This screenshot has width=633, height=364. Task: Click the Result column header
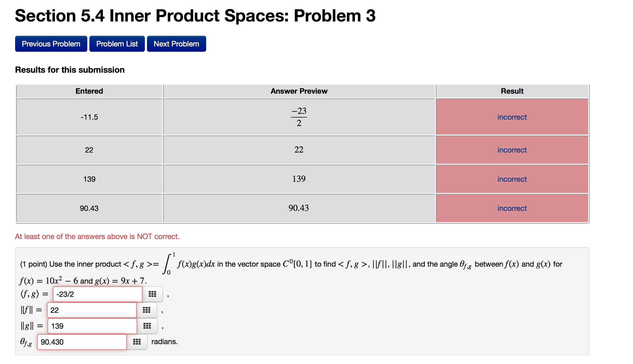[x=512, y=91]
